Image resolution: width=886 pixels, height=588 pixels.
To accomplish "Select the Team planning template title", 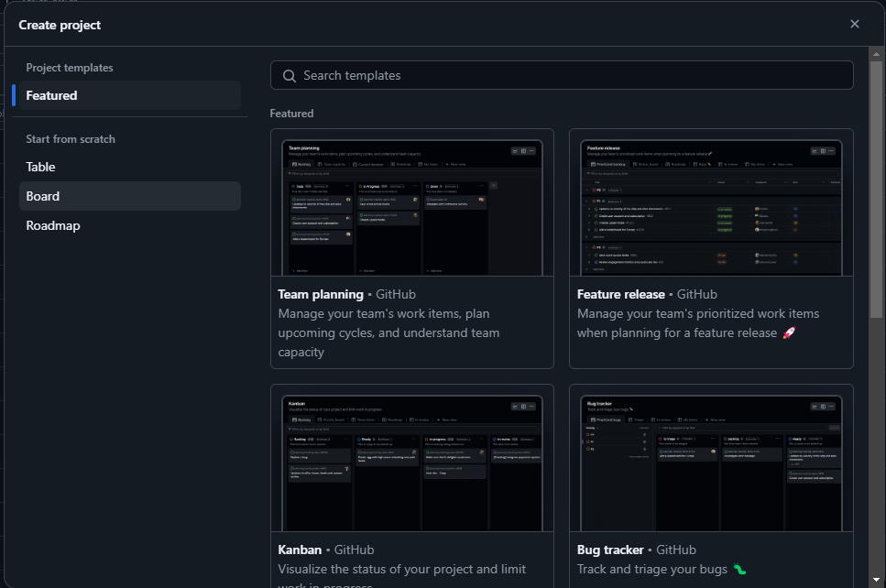I will (321, 294).
